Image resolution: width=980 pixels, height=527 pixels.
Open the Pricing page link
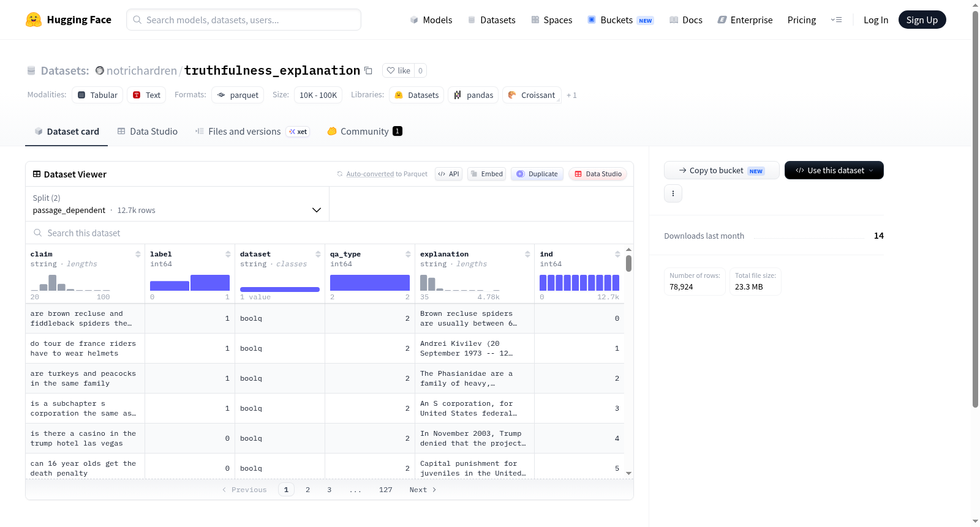point(802,20)
